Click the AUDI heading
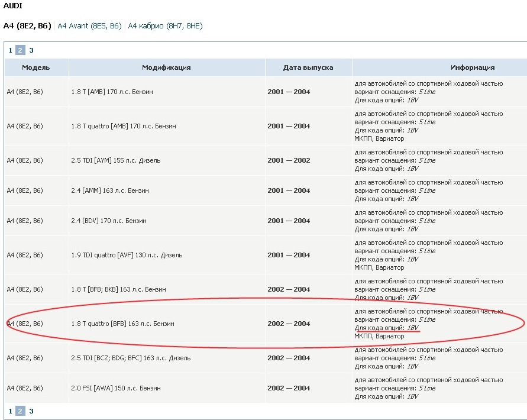 pos(13,6)
